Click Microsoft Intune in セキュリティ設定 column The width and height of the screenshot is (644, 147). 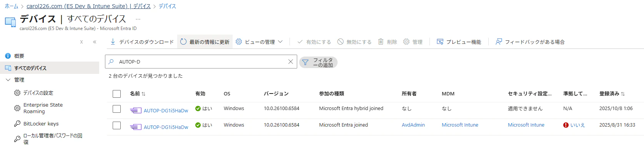526,125
